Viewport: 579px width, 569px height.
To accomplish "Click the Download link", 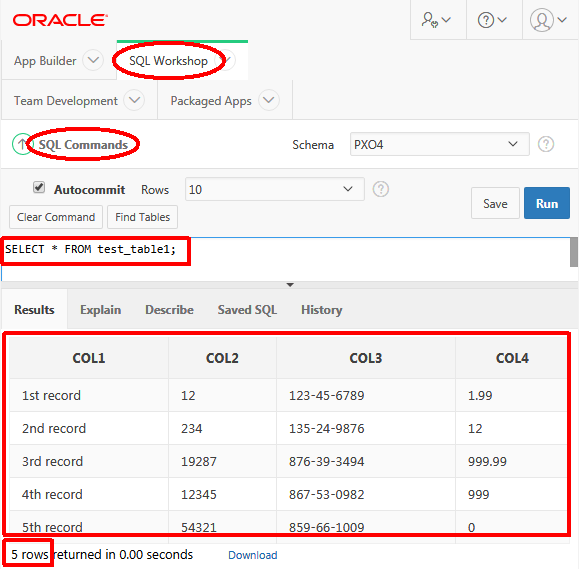I will coord(253,555).
